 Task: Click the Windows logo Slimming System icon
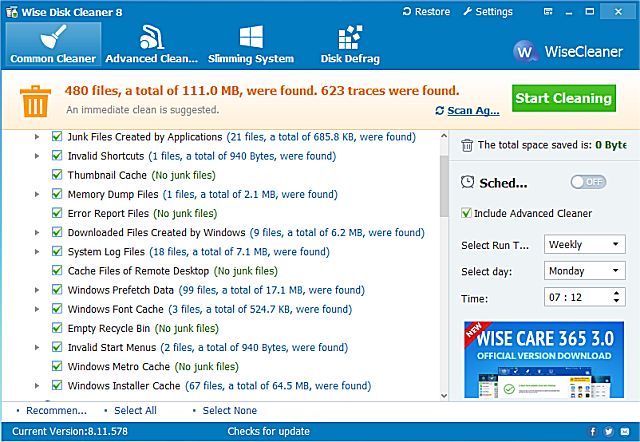coord(251,37)
